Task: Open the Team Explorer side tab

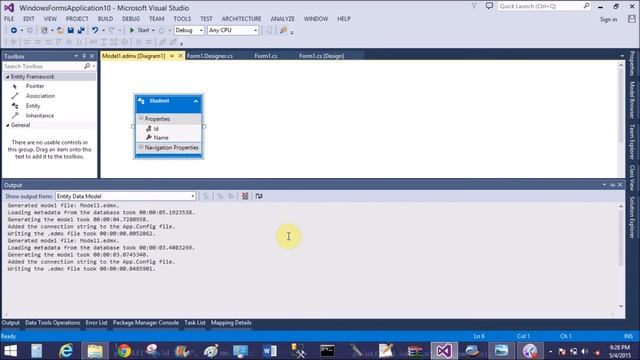Action: tap(632, 142)
